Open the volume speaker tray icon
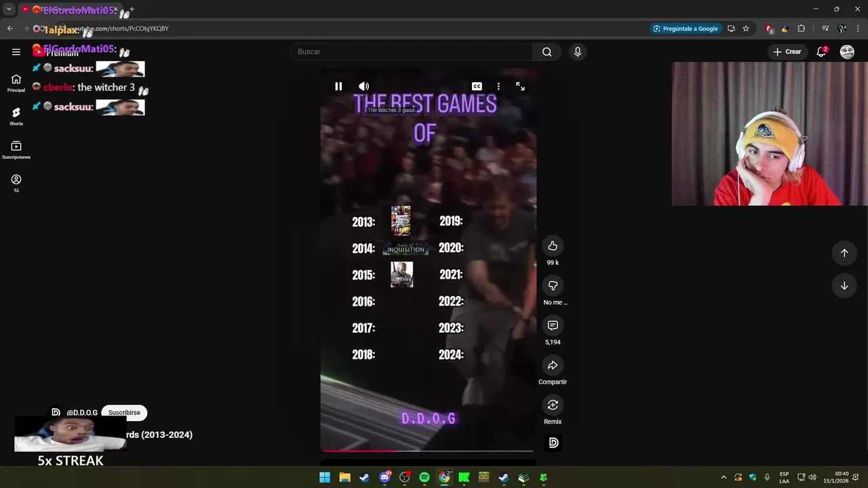 pyautogui.click(x=812, y=477)
